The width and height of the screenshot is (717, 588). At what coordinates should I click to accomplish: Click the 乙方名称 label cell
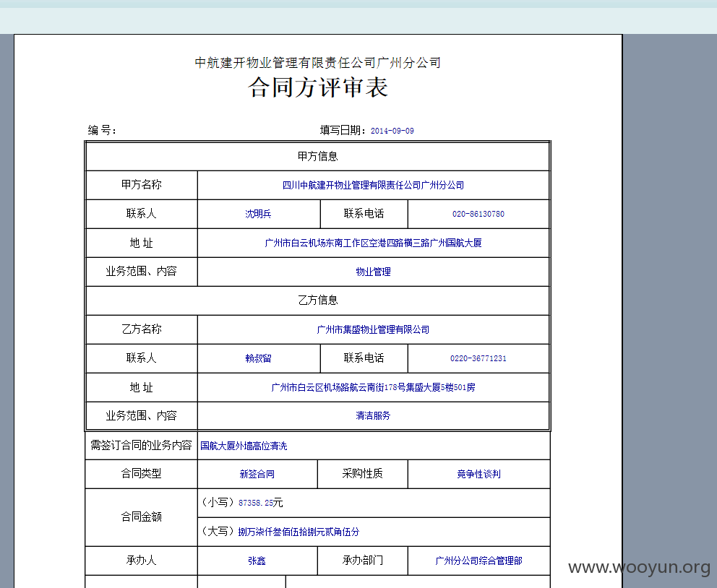[x=141, y=329]
